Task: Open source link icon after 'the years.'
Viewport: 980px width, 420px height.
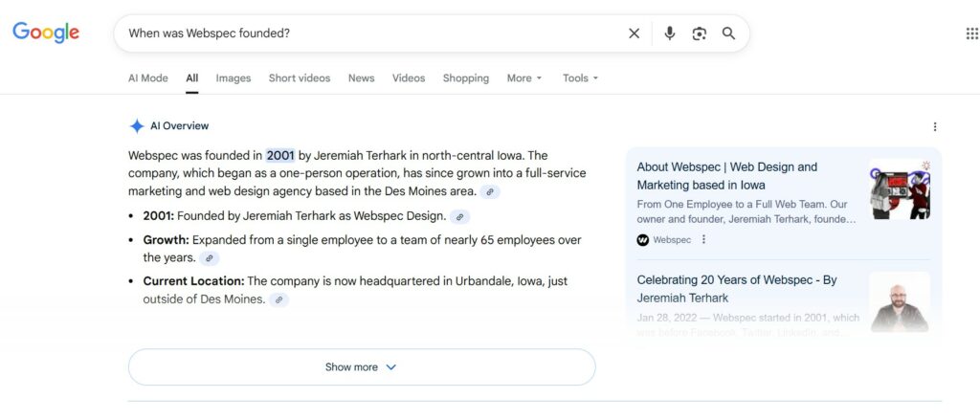Action: pos(210,258)
